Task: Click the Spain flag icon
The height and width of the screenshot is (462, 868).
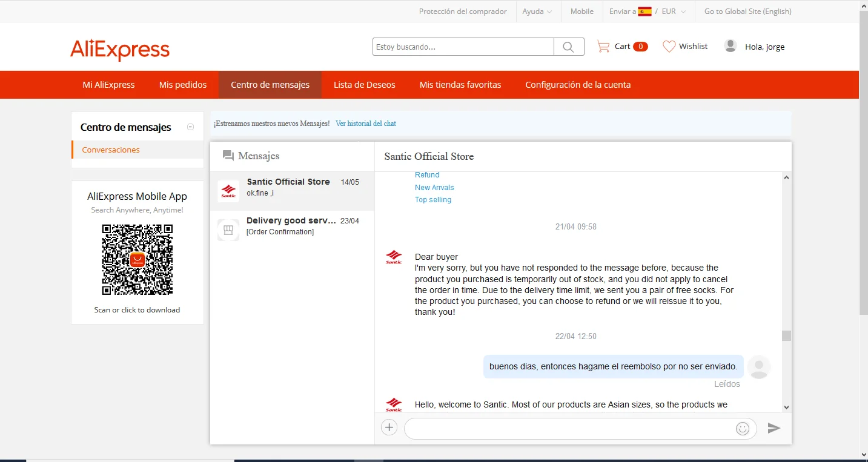Action: coord(644,12)
